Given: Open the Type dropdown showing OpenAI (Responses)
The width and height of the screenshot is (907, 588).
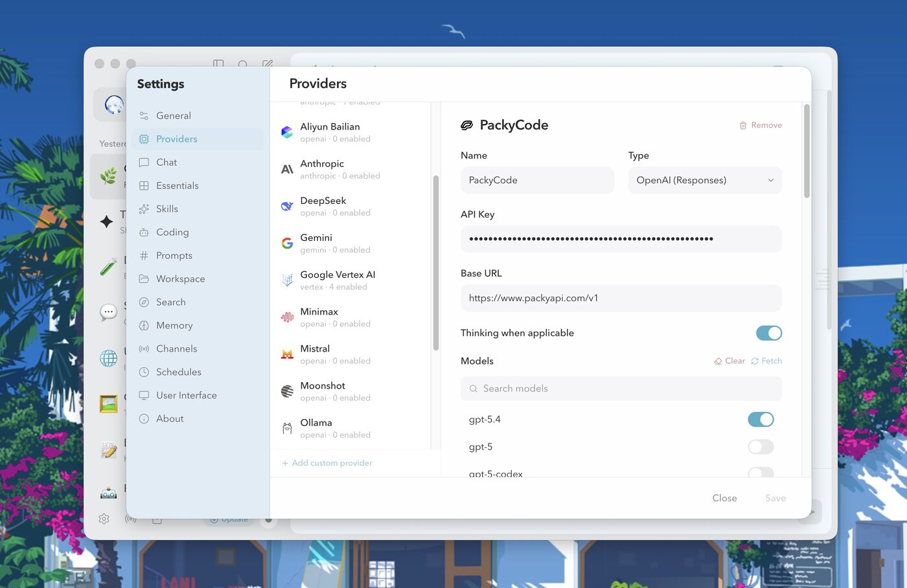Looking at the screenshot, I should point(704,180).
